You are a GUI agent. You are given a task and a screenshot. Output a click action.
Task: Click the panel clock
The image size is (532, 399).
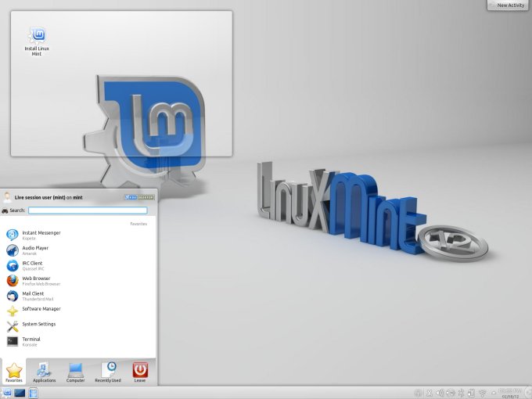click(x=510, y=394)
